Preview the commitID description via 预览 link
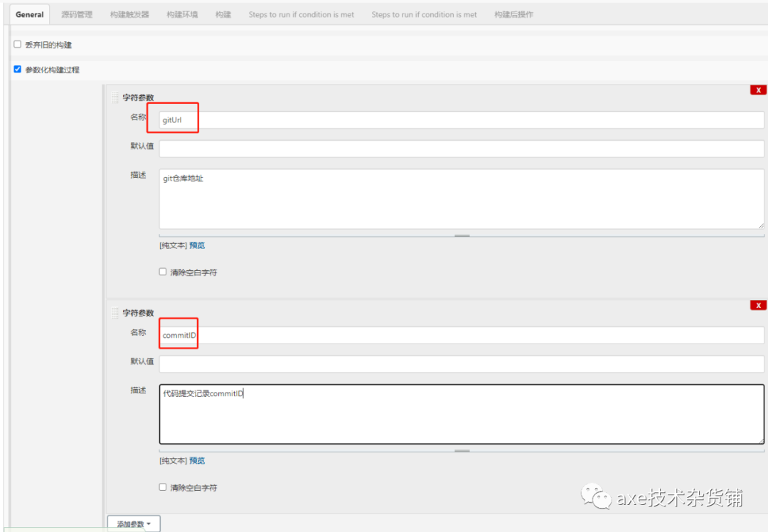The image size is (768, 532). pos(197,460)
